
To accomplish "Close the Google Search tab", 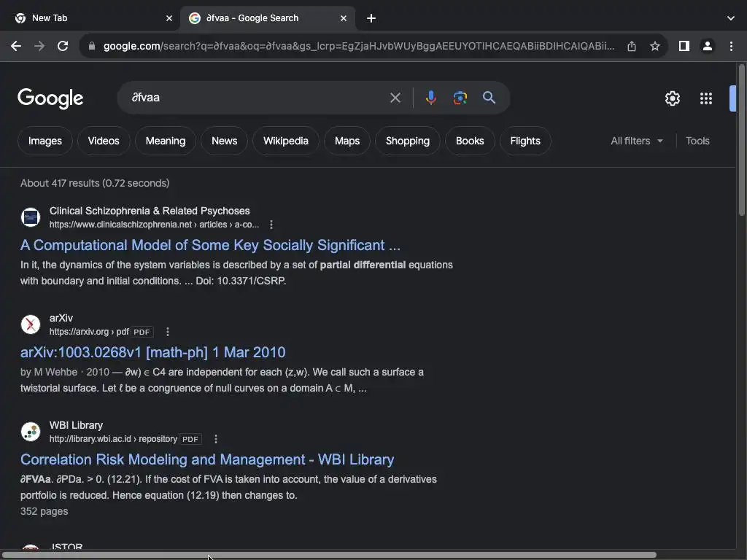I will click(344, 18).
